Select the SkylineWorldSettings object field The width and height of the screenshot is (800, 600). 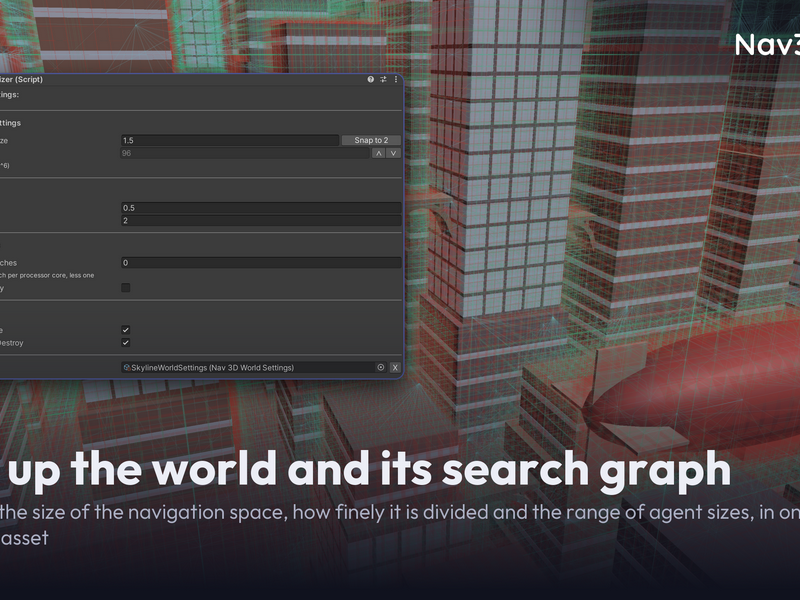click(254, 367)
